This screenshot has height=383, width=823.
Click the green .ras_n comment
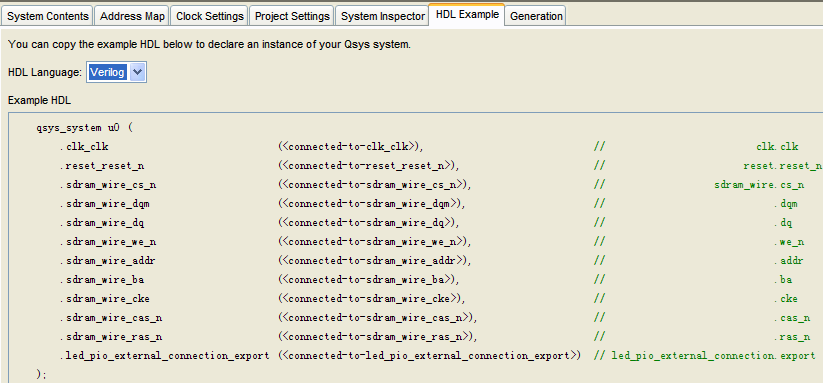click(792, 337)
